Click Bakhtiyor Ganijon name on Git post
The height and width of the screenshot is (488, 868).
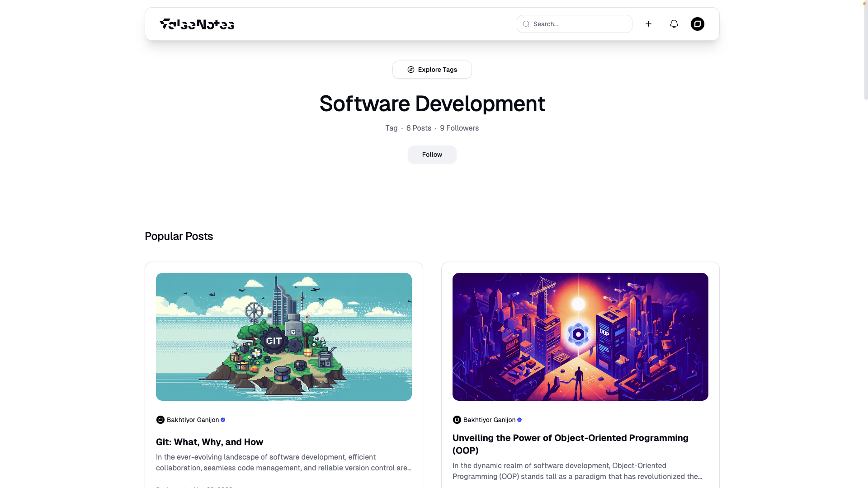(193, 420)
